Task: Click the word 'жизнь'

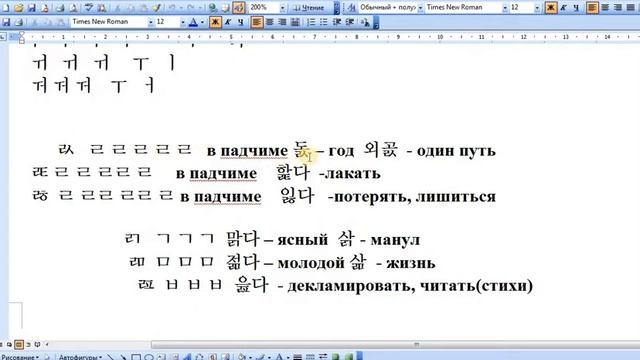Action: click(x=411, y=263)
